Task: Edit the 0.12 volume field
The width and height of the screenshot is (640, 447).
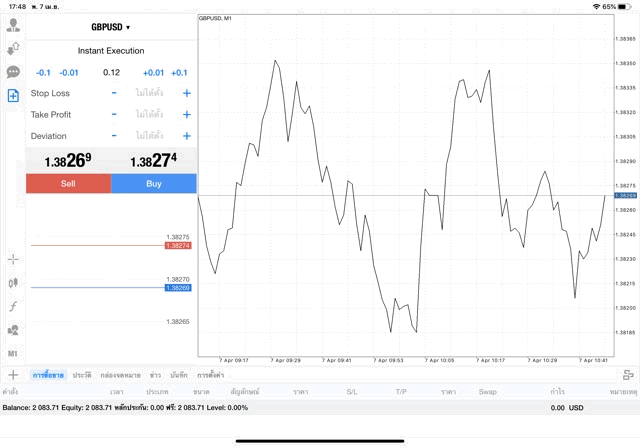Action: 111,73
